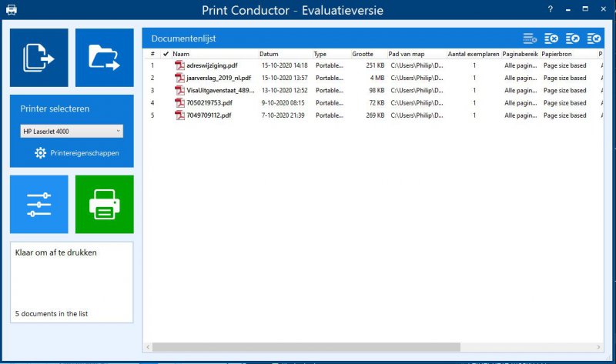
Task: Click the size cell 269 KB
Action: 375,115
